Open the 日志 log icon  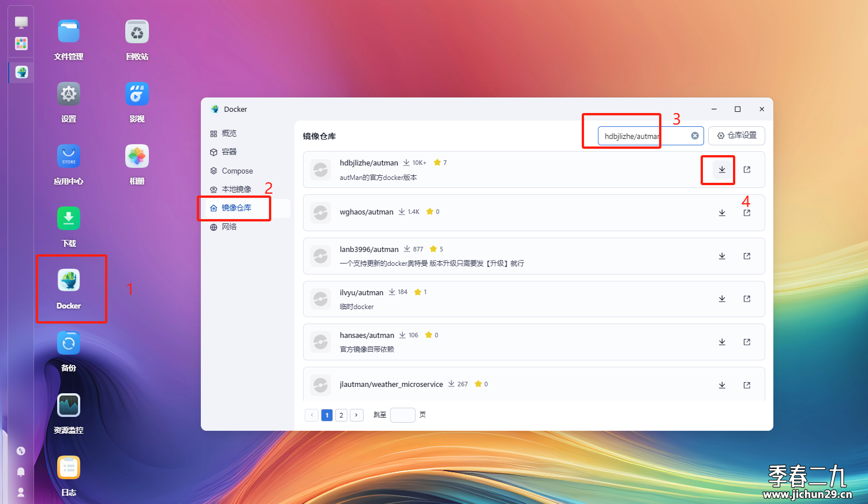[69, 468]
